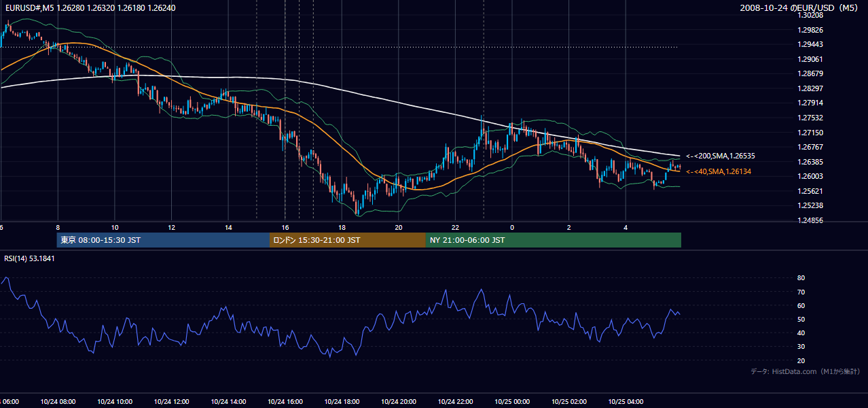Click hour label 8 under the price chart
This screenshot has width=868, height=408.
coord(58,228)
